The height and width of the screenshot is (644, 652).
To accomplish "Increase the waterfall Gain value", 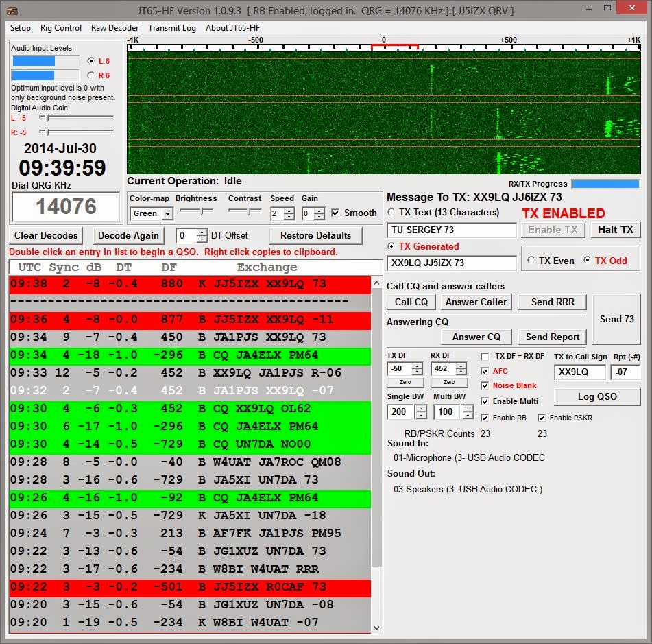I will (319, 211).
